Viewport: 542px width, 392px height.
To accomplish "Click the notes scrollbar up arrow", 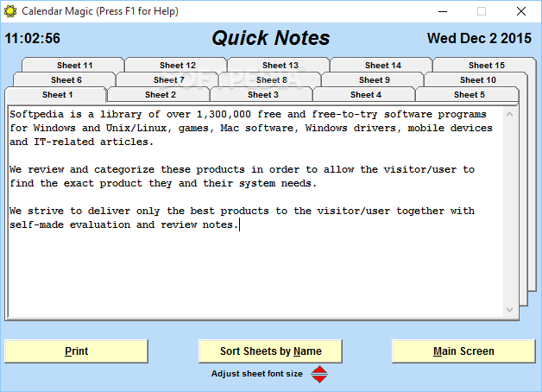I will [x=509, y=114].
